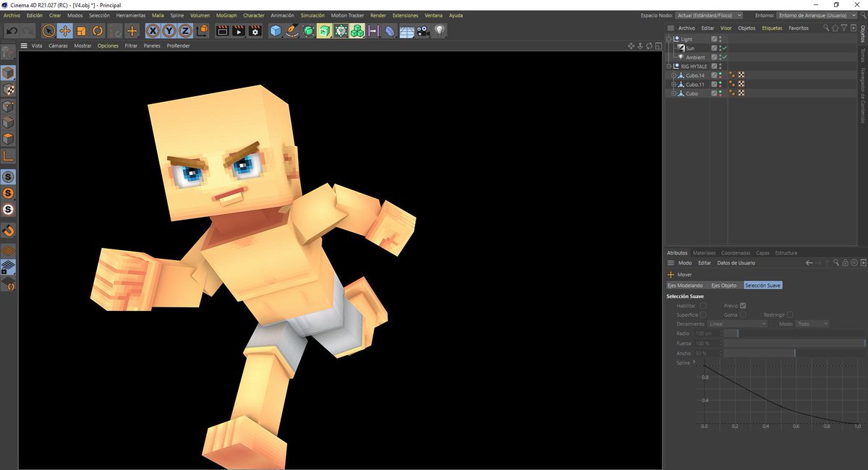Expand the Spline curve disclosure arrow
The image size is (868, 470).
(694, 362)
